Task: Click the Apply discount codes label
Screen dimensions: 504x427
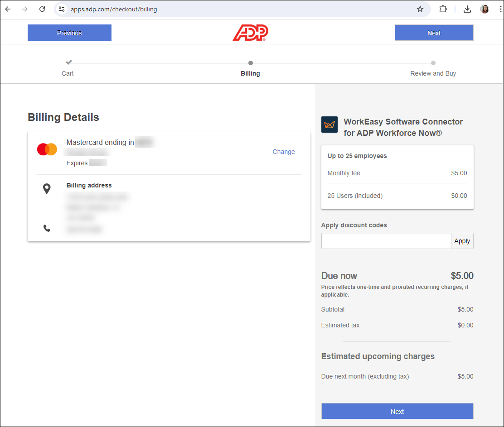Action: click(x=354, y=225)
